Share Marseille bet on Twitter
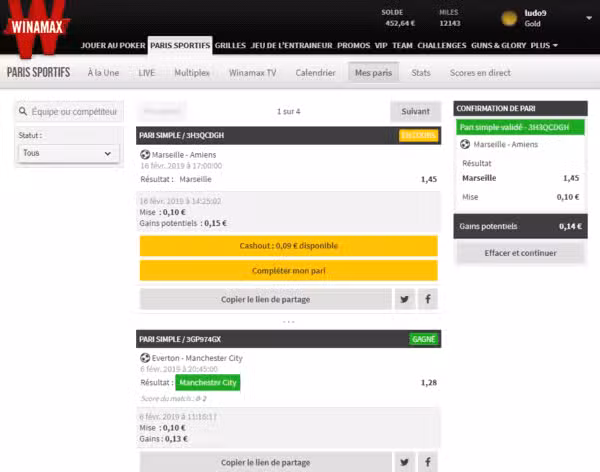The image size is (600, 472). (404, 299)
